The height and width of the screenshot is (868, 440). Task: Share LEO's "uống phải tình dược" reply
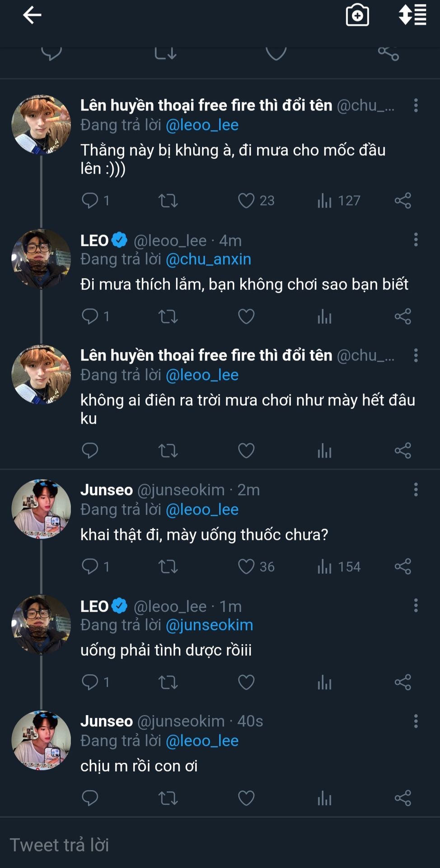(x=403, y=682)
